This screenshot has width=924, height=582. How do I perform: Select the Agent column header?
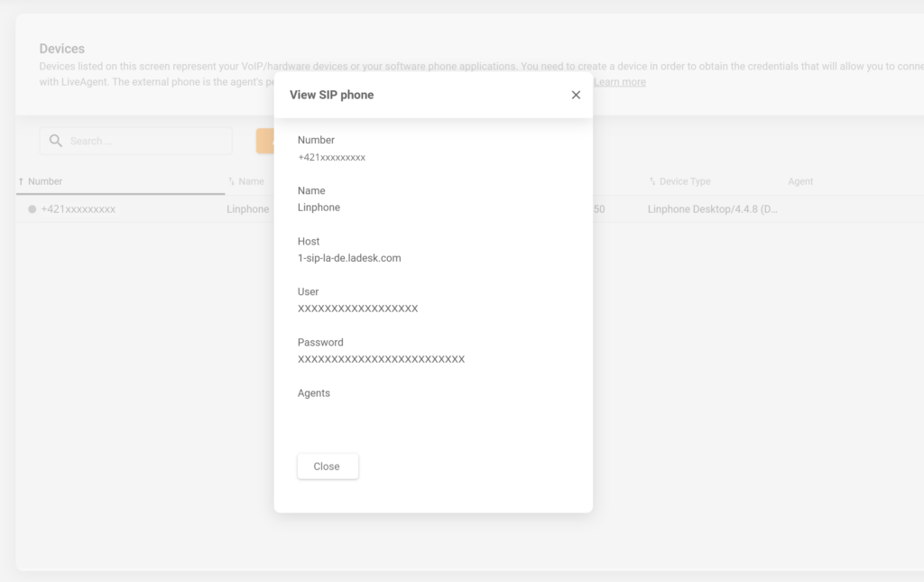point(800,180)
